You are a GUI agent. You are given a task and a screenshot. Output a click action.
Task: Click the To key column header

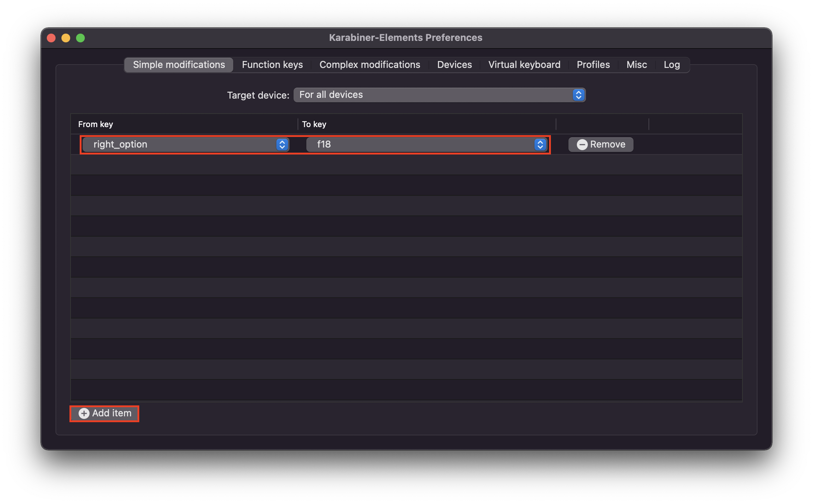pyautogui.click(x=314, y=125)
